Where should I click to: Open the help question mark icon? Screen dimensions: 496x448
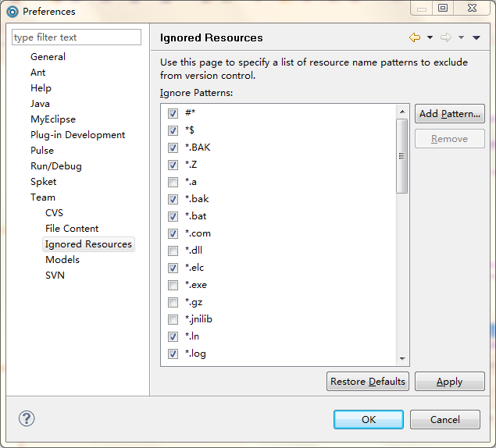click(x=27, y=418)
